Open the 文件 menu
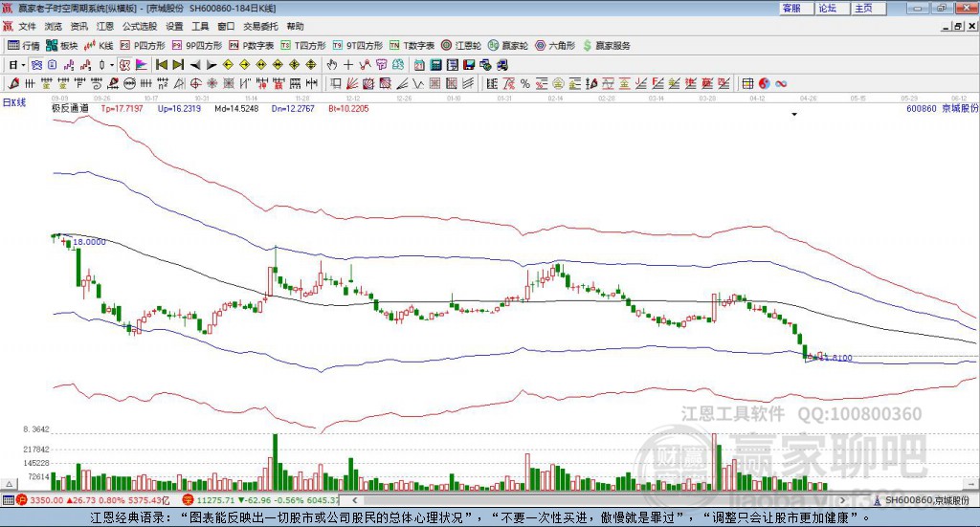Screen dimensions: 980x527 28,26
